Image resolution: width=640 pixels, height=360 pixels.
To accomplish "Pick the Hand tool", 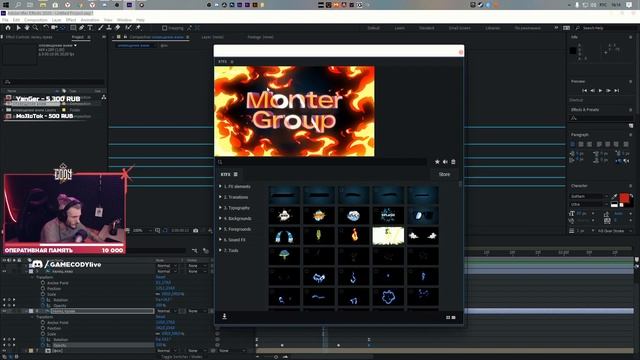I will click(27, 28).
